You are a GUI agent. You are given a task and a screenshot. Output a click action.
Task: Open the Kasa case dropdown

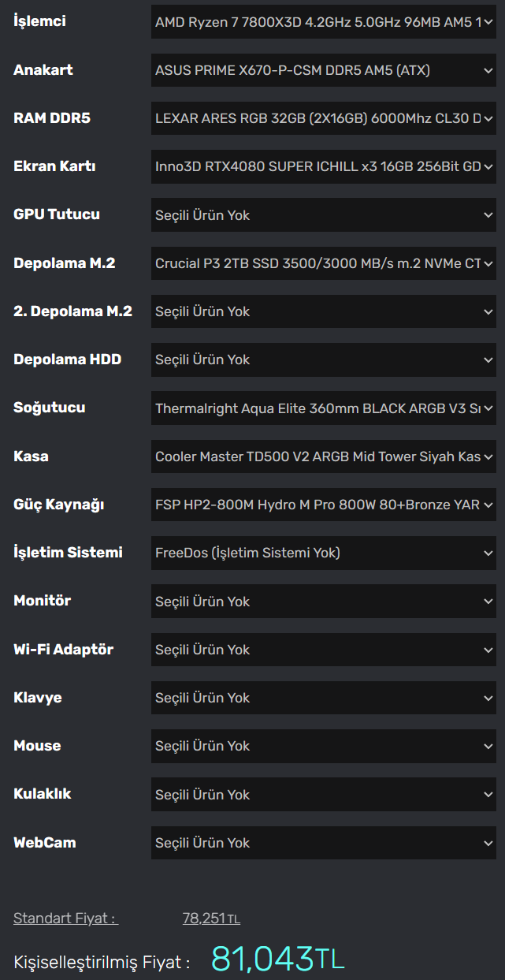point(323,456)
